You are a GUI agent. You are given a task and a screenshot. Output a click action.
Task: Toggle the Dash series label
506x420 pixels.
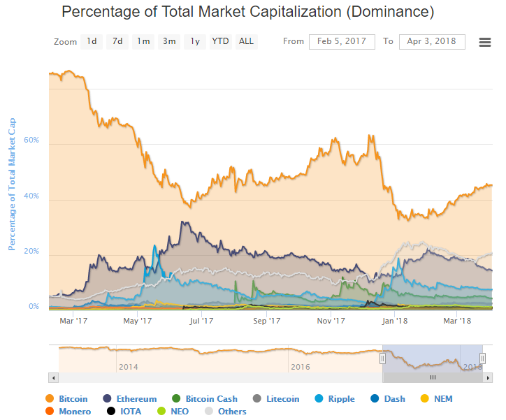tap(394, 399)
